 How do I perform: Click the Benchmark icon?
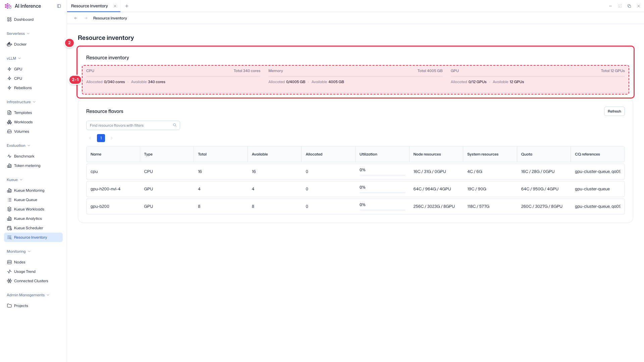point(9,156)
